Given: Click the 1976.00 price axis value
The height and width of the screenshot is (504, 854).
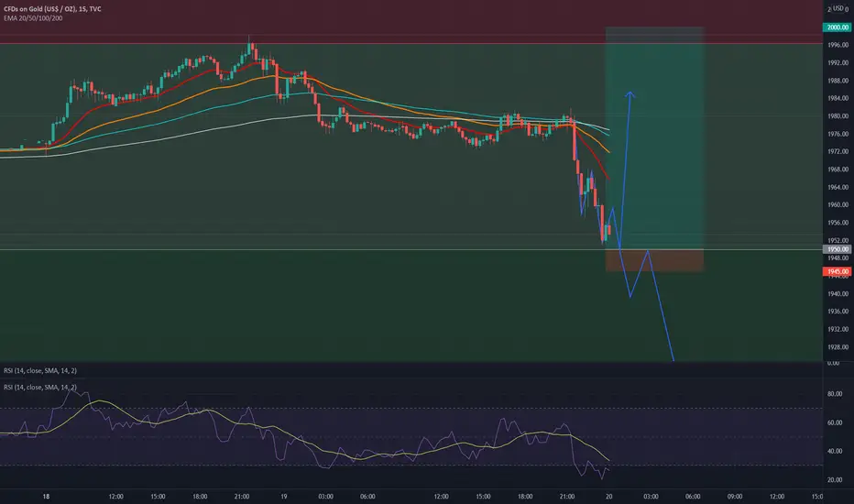Looking at the screenshot, I should point(838,134).
